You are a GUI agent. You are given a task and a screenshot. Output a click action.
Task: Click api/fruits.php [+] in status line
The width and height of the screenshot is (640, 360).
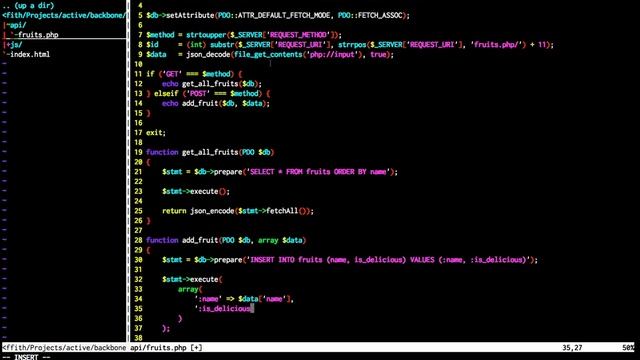click(166, 348)
